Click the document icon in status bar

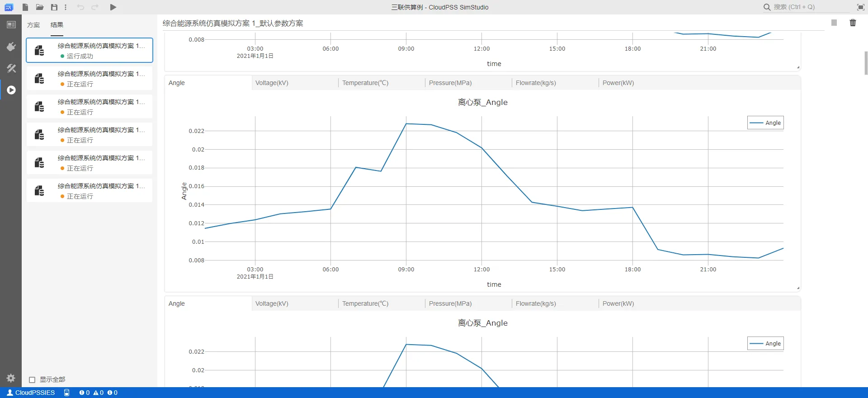(67, 393)
